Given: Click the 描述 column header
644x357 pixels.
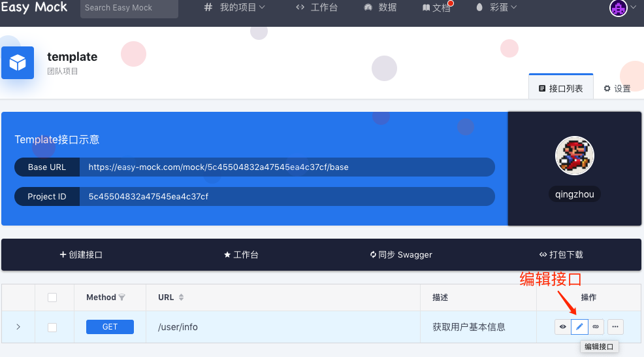Looking at the screenshot, I should point(440,297).
